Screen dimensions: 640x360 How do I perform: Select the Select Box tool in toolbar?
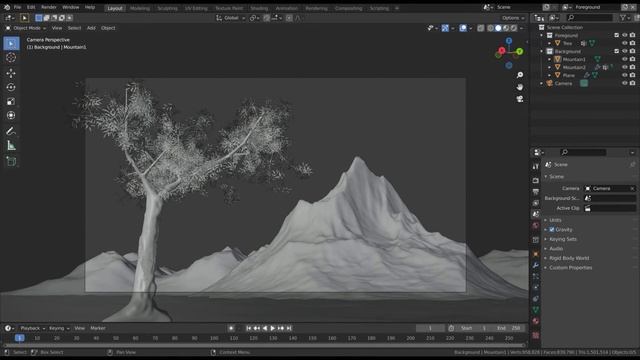[11, 43]
